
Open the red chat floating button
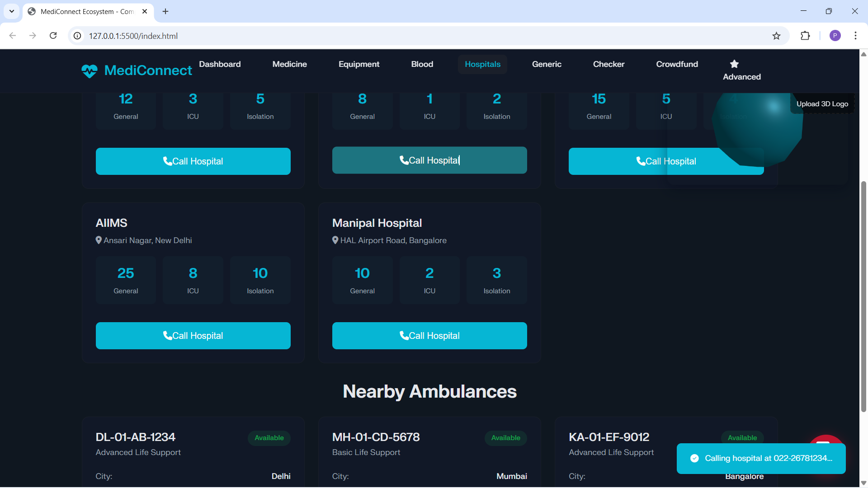[826, 439]
